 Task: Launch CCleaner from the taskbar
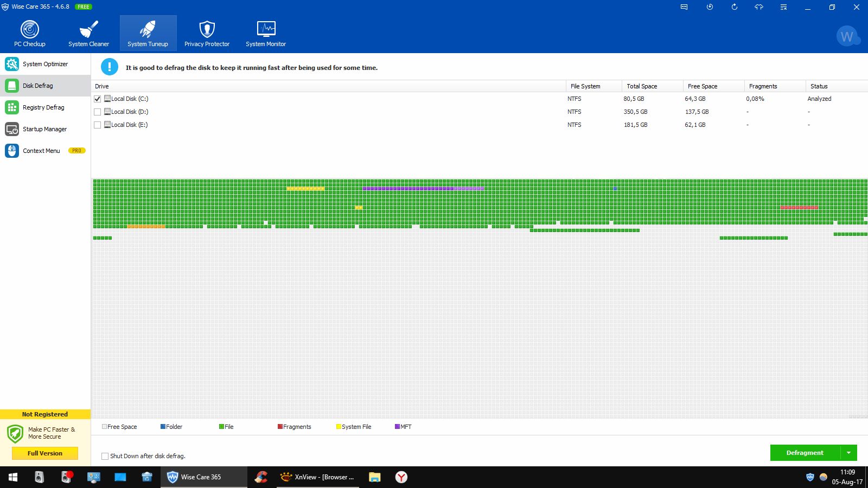(261, 477)
